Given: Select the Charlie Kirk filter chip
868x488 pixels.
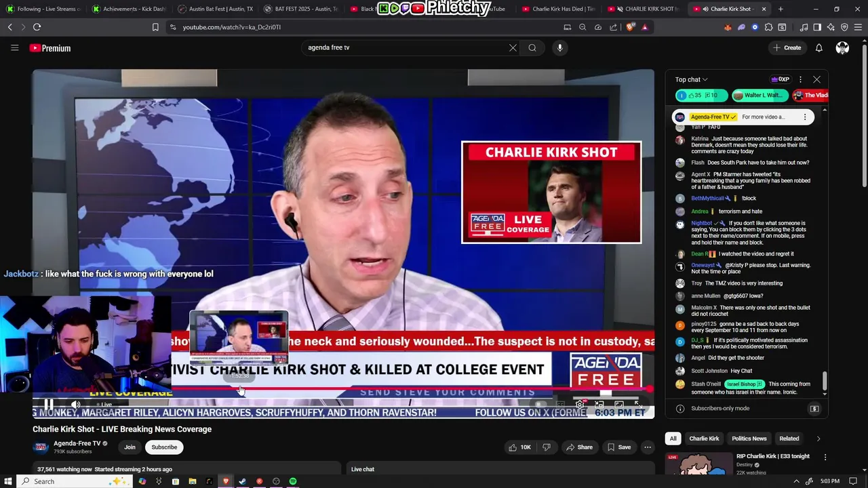Looking at the screenshot, I should pos(704,439).
